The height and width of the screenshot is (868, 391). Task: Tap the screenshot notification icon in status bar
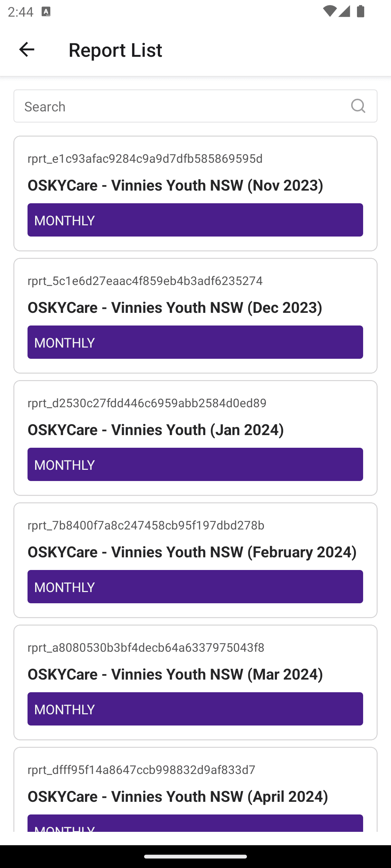(x=45, y=11)
